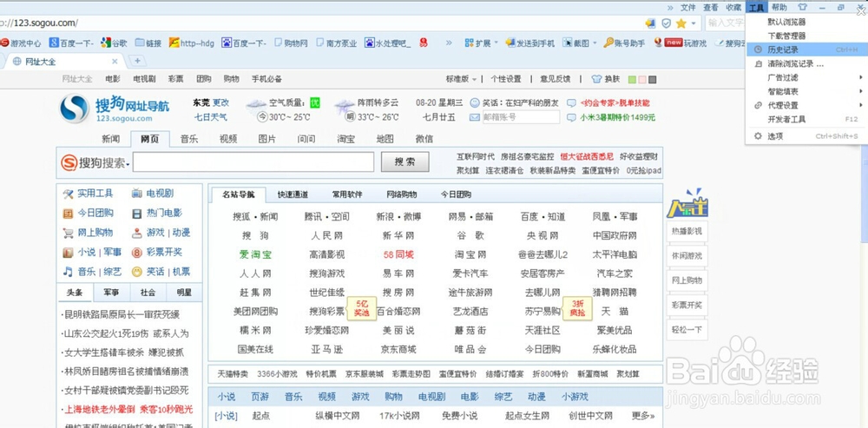Click the Sogou navigation logo

point(115,108)
